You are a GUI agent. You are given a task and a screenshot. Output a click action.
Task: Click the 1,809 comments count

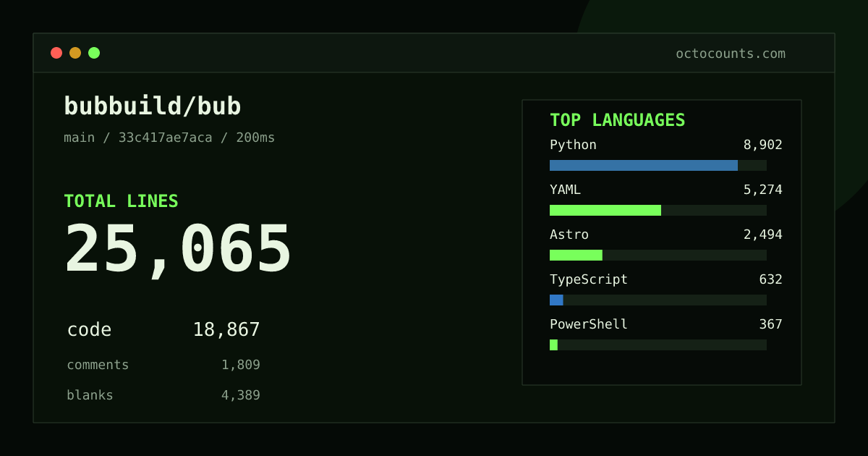(241, 365)
